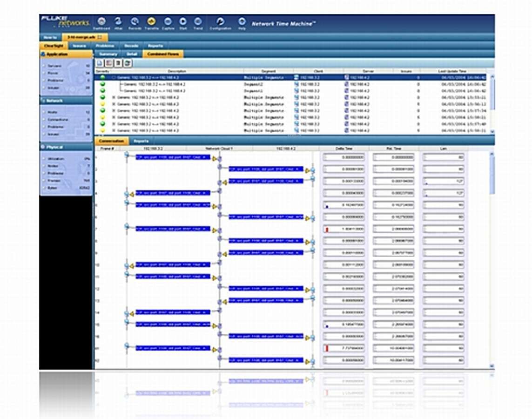Select the Hosts bullet in Network panel

click(44, 112)
